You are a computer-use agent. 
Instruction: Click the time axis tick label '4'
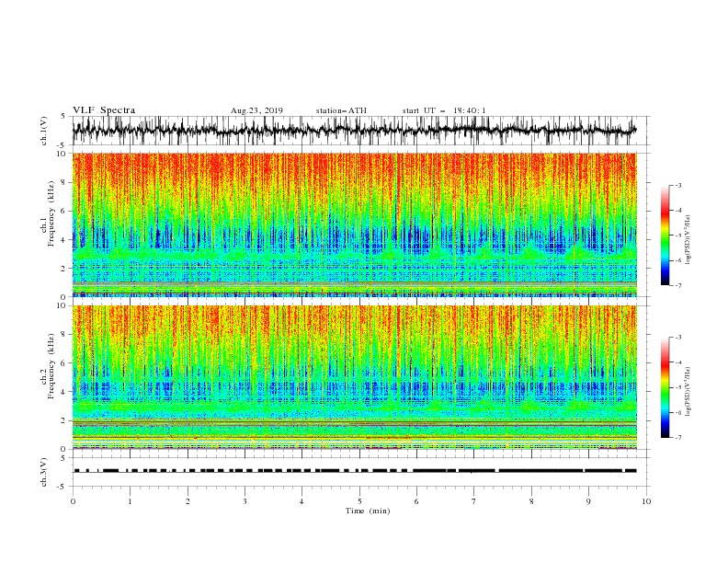point(301,501)
